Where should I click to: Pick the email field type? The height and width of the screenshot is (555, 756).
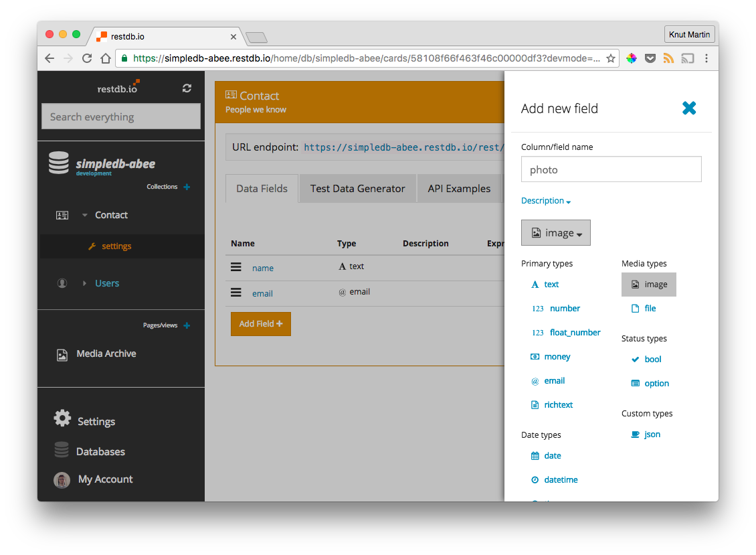coord(548,381)
